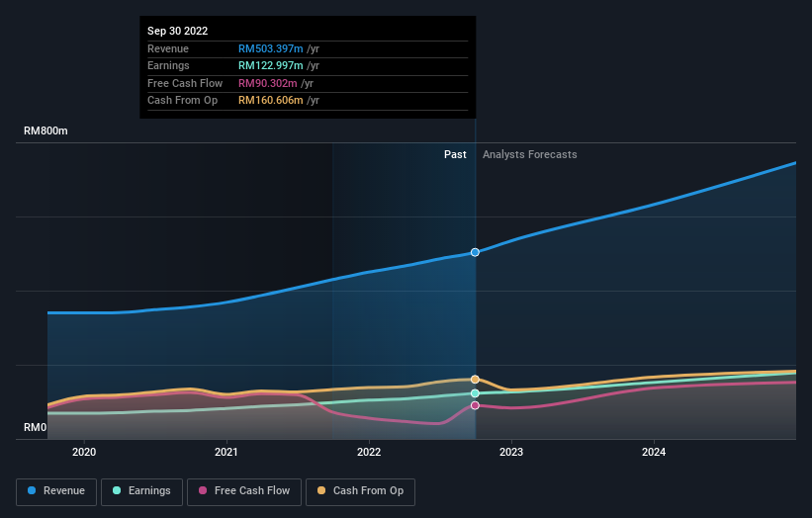Screen dimensions: 812x518
Task: Click the Analysts Forecasts label
Action: coord(530,154)
